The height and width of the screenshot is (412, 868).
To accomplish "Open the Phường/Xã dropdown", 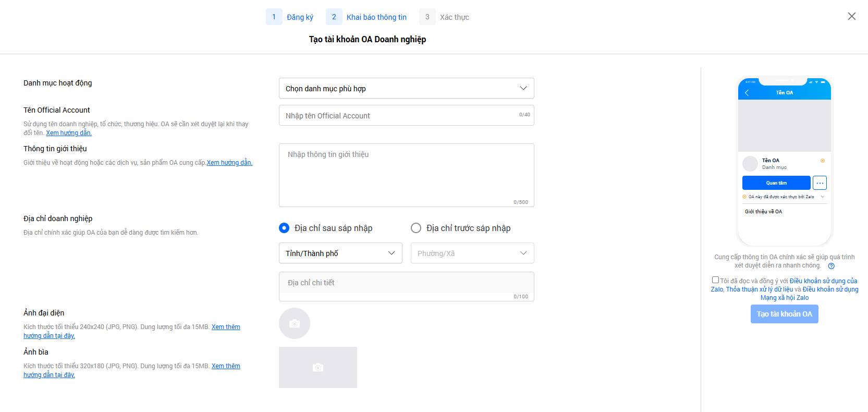I will tap(472, 253).
